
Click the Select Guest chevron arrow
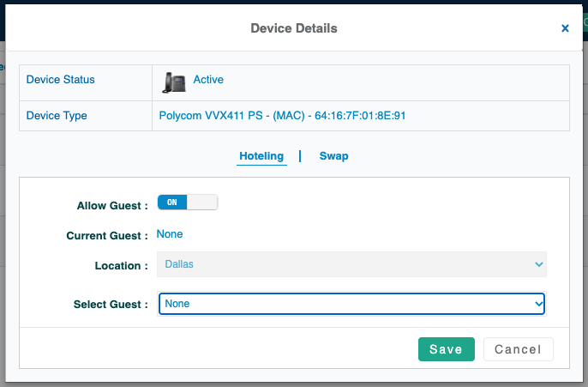click(x=538, y=304)
